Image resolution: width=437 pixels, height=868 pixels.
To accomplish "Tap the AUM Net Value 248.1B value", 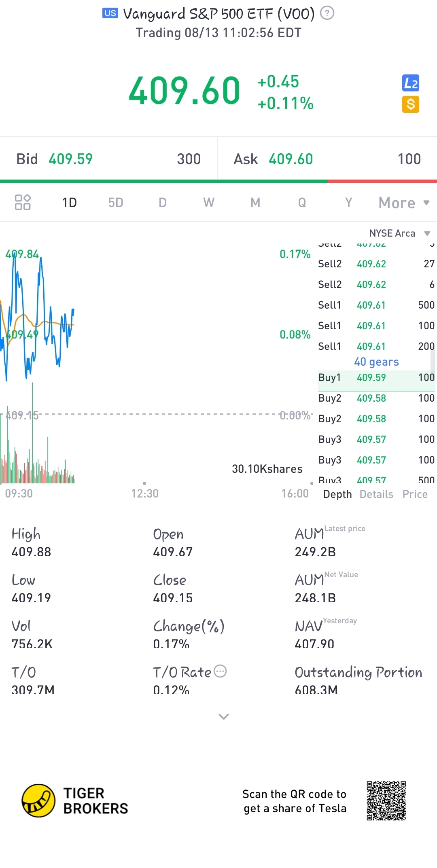I will point(315,597).
